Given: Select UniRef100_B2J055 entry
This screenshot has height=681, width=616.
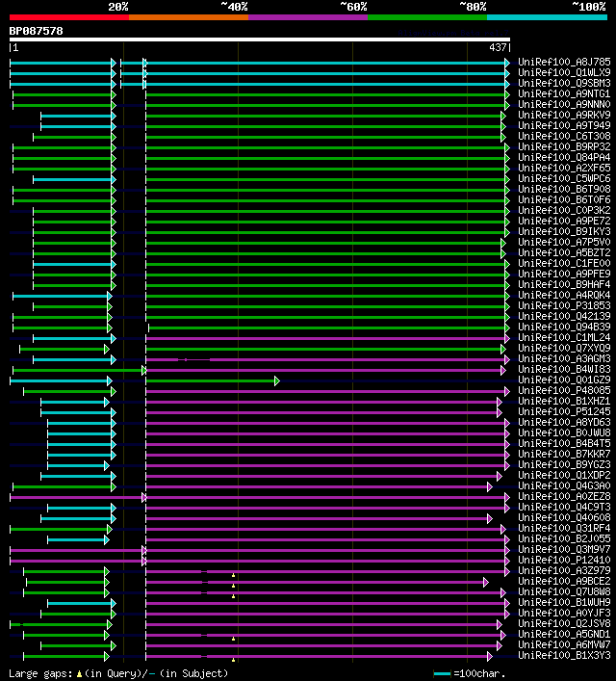Looking at the screenshot, I should click(564, 538).
